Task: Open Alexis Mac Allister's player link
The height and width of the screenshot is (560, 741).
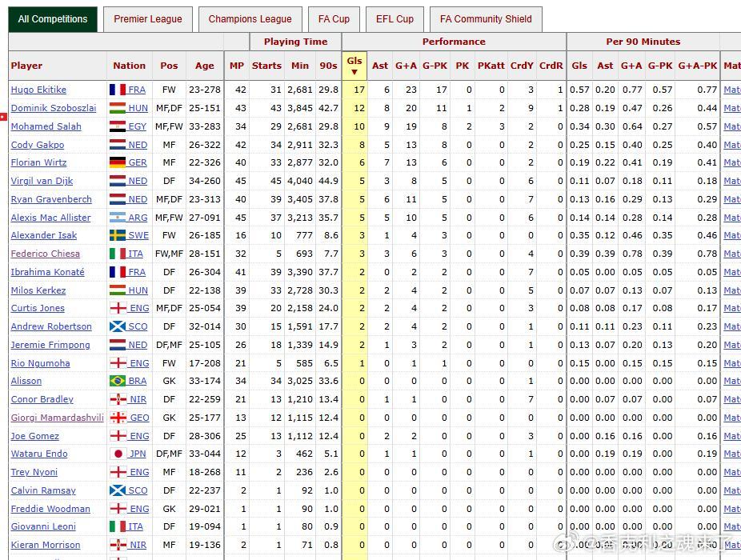Action: [51, 218]
